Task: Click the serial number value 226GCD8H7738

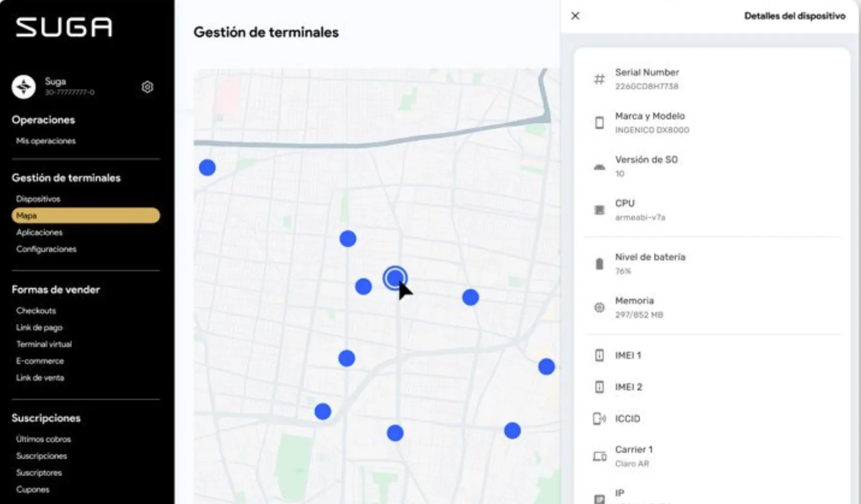Action: 646,87
